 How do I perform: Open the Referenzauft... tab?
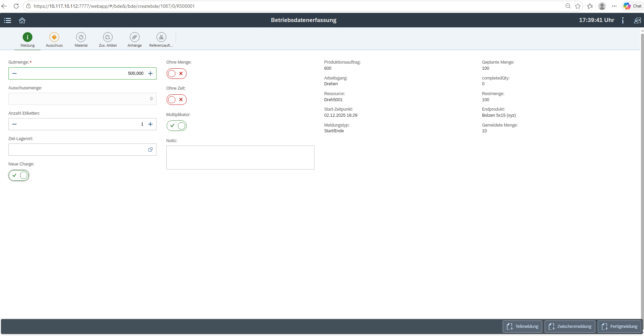pyautogui.click(x=161, y=40)
